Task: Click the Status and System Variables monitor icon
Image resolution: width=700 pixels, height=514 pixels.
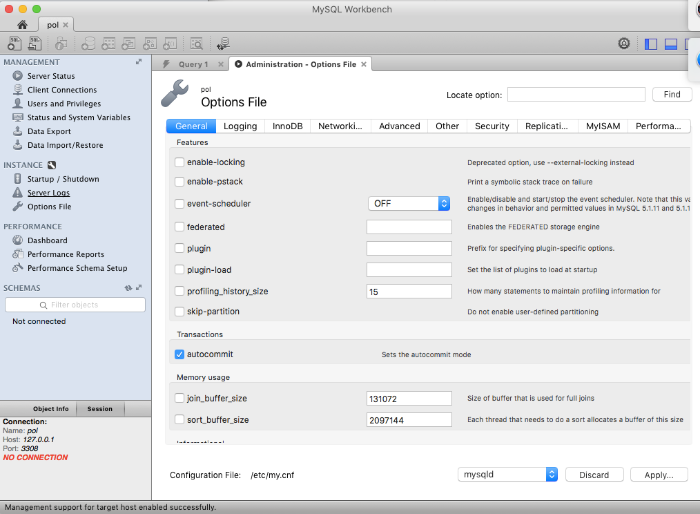Action: pyautogui.click(x=17, y=117)
